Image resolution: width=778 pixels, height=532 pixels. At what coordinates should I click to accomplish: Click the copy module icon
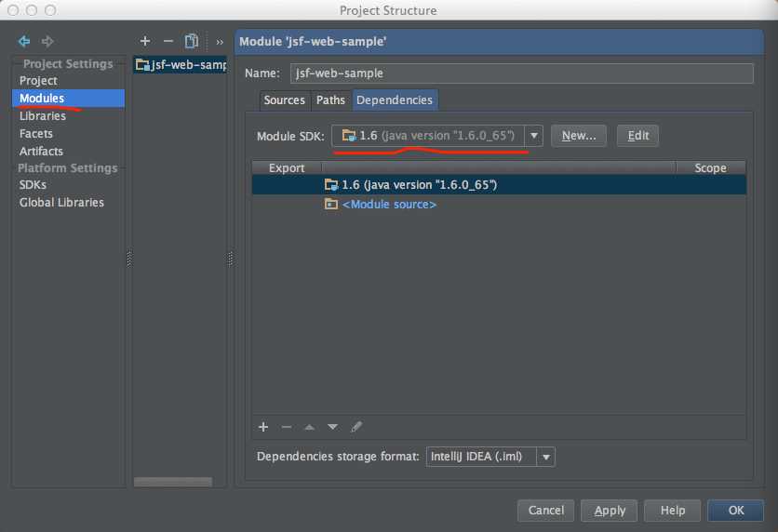(192, 41)
